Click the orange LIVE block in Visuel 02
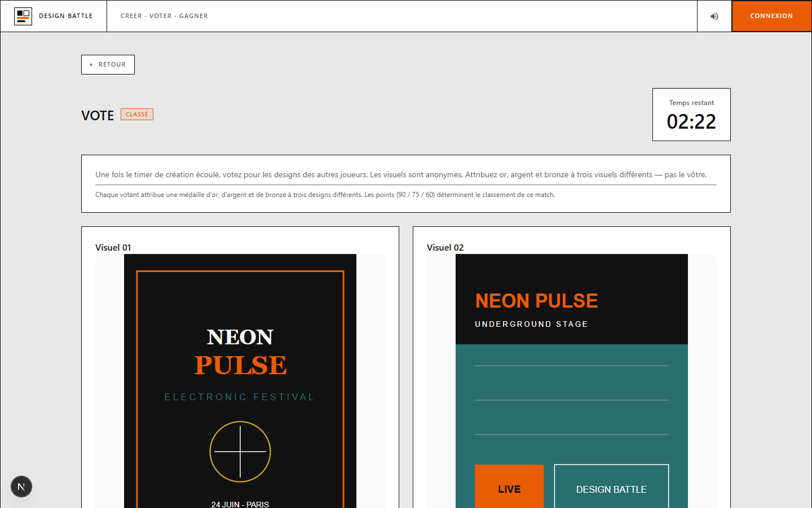812x508 pixels. (x=509, y=487)
